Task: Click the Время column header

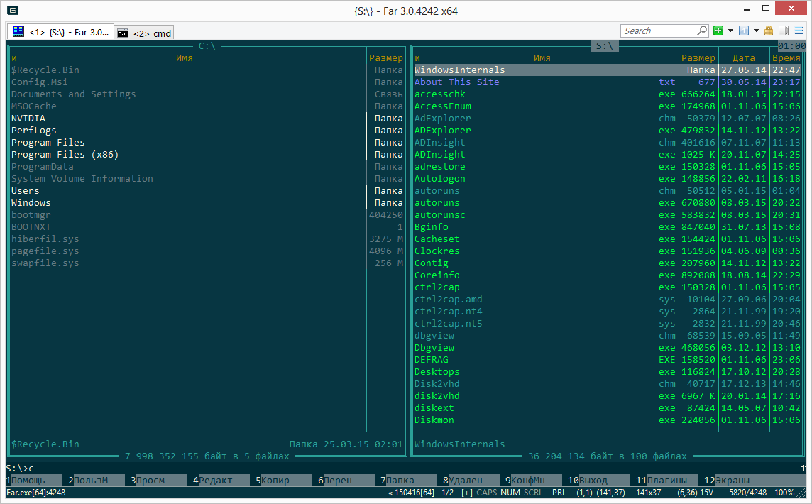Action: [x=786, y=58]
